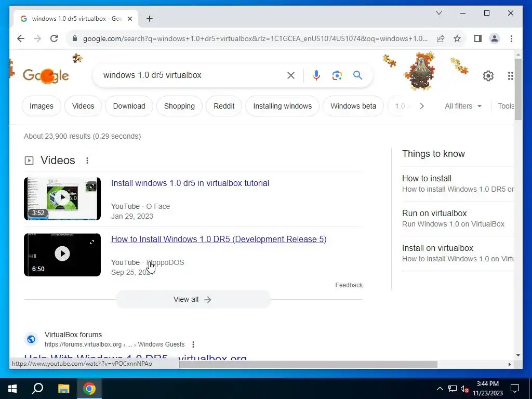Expand the All filters dropdown

pyautogui.click(x=463, y=106)
